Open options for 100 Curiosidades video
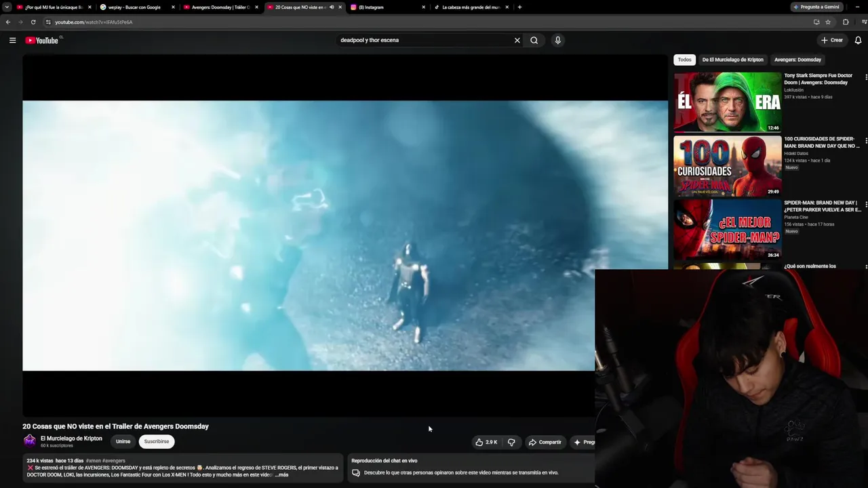This screenshot has height=488, width=868. click(x=866, y=140)
